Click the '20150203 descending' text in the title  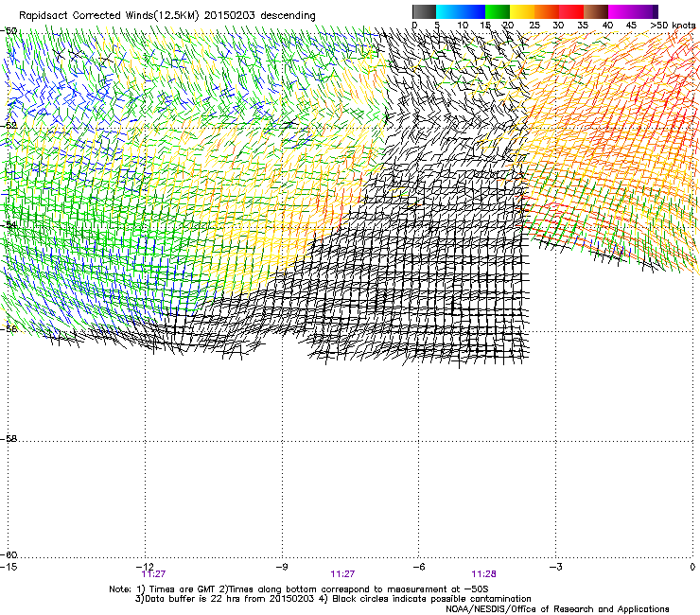coord(260,16)
